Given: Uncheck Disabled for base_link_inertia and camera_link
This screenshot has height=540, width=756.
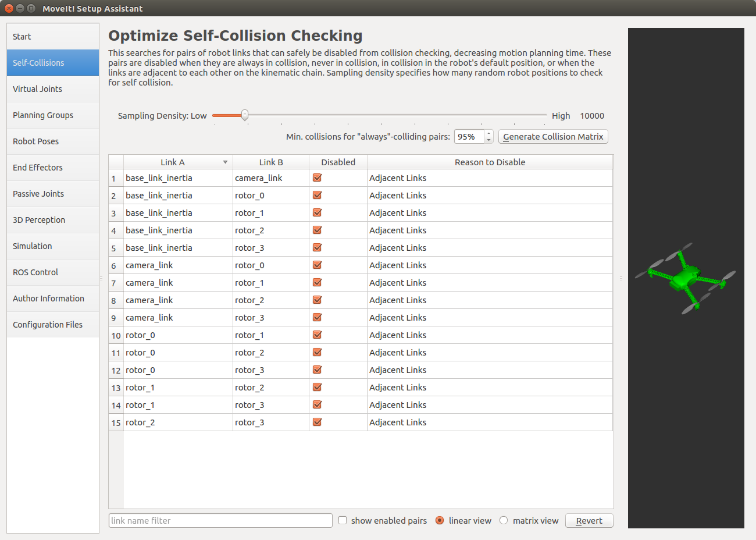Looking at the screenshot, I should pos(317,178).
